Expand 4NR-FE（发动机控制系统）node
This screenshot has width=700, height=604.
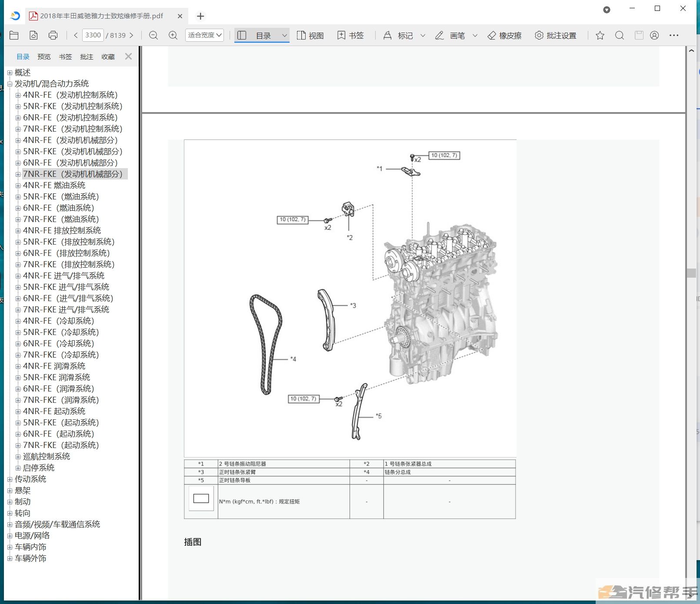click(x=18, y=95)
